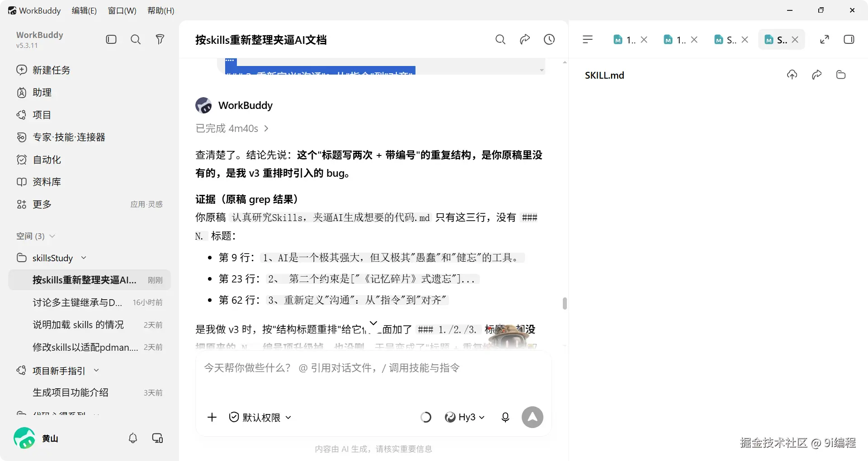Share the conversation via arrow icon
This screenshot has height=461, width=868.
pos(524,39)
